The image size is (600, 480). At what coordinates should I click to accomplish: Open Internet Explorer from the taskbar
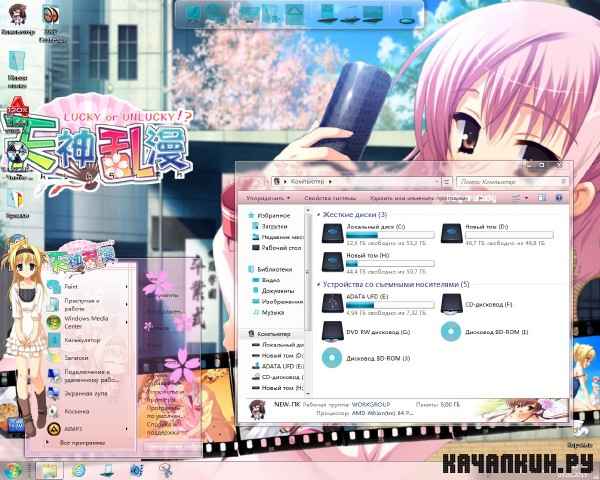[78, 470]
